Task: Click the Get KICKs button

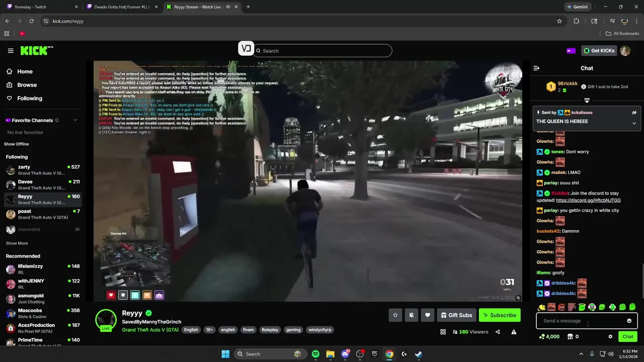Action: (598, 51)
